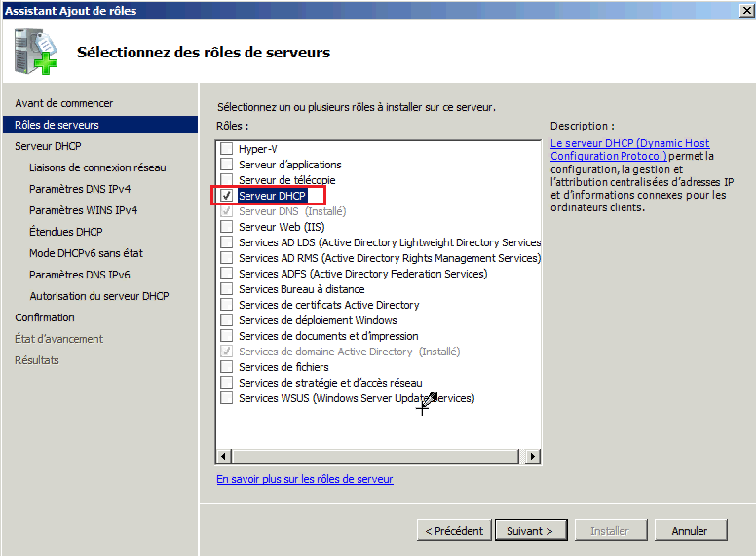The image size is (756, 556).
Task: Open Autorisation du serveur DHCP step
Action: [98, 296]
